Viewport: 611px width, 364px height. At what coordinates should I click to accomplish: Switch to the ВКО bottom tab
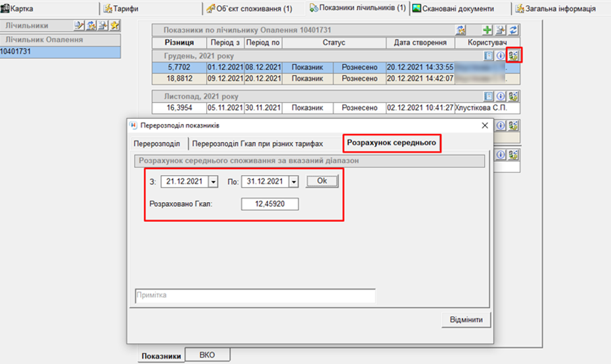pos(207,355)
